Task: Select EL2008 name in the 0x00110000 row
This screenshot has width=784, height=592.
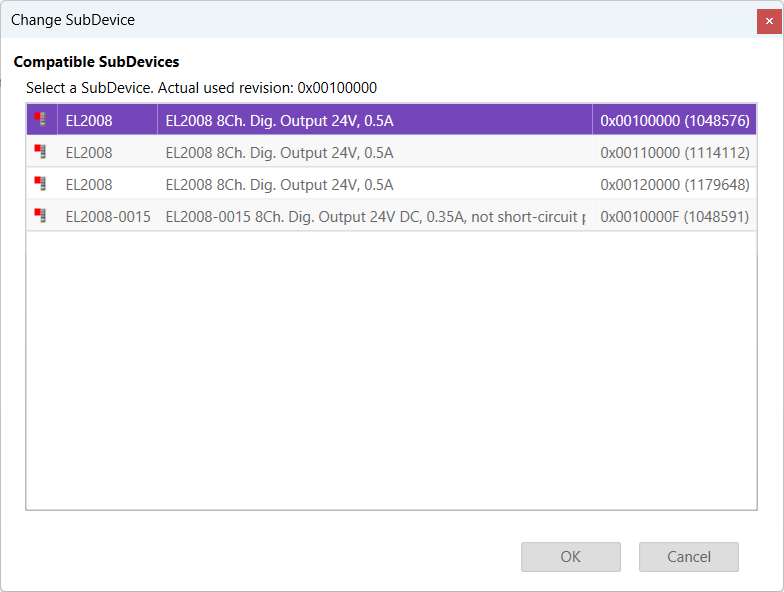Action: [89, 153]
